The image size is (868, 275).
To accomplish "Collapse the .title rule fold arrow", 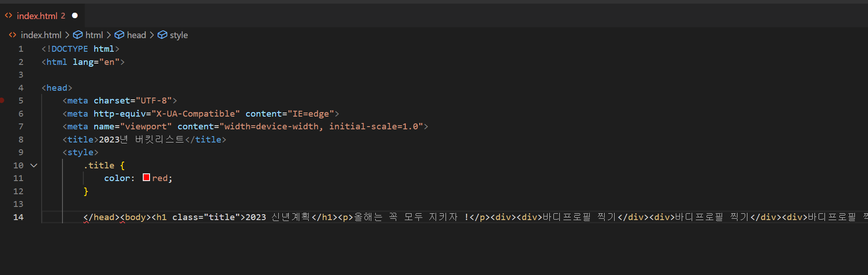I will (34, 166).
